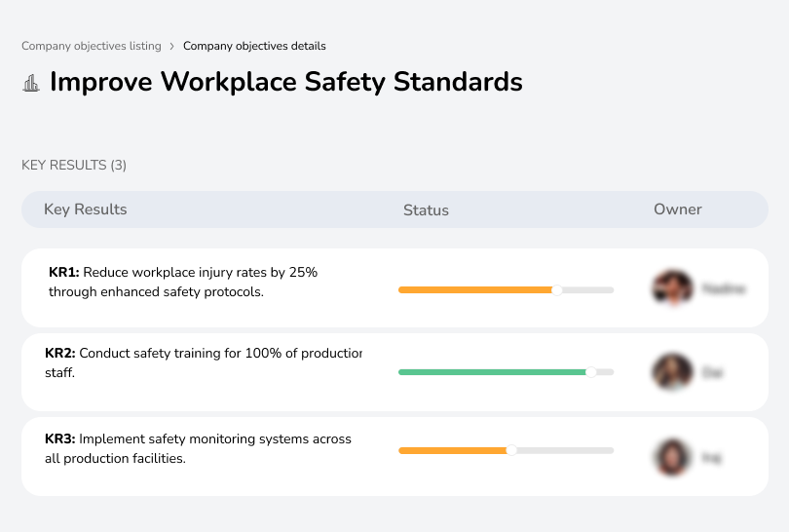
Task: Open the KR2 safety training row
Action: tap(394, 372)
